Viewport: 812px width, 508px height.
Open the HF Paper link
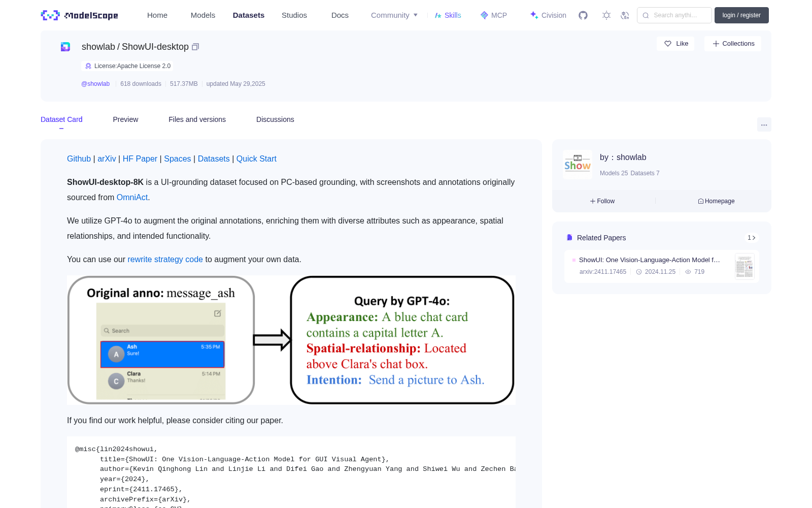point(140,158)
